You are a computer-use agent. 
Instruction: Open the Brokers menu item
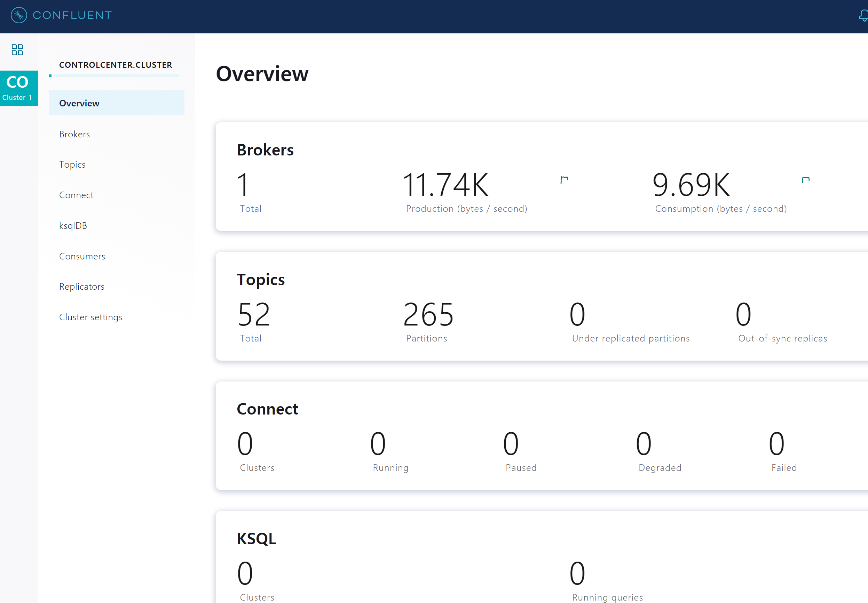click(x=74, y=134)
